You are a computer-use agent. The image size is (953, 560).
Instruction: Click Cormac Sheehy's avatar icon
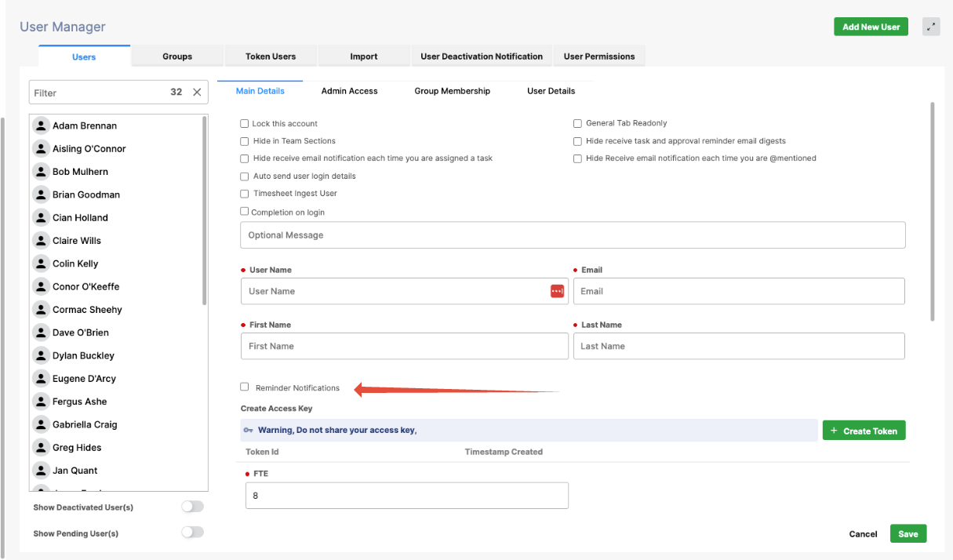(x=42, y=309)
